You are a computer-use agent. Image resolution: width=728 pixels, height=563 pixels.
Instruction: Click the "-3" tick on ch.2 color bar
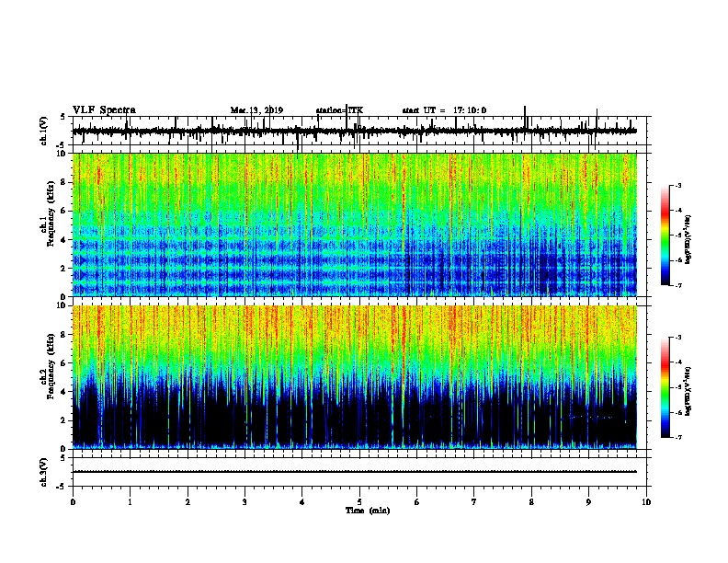click(677, 338)
